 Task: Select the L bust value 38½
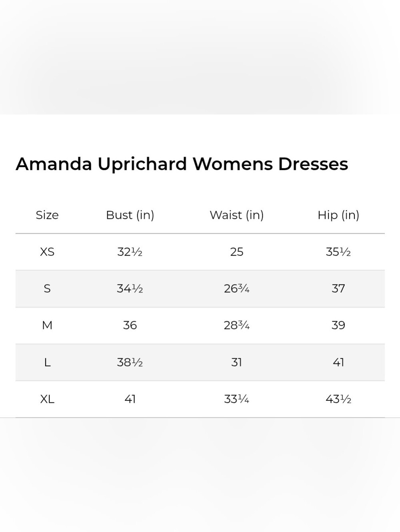pos(130,362)
